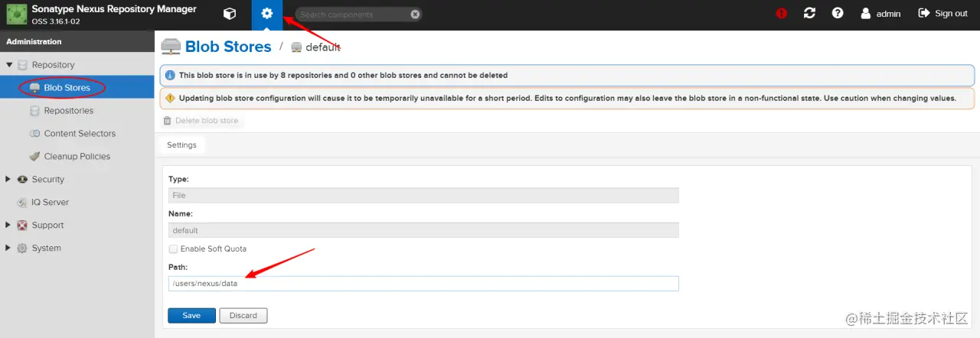Click the blue info notice icon
Screen dimensions: 980x338
[x=170, y=76]
